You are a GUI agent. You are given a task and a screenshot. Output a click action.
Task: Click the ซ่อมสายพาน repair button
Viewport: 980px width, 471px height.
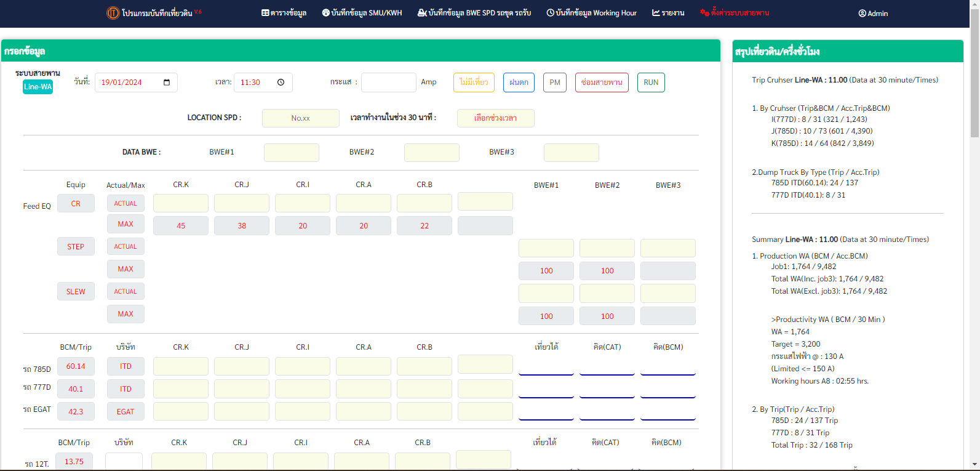click(x=602, y=83)
